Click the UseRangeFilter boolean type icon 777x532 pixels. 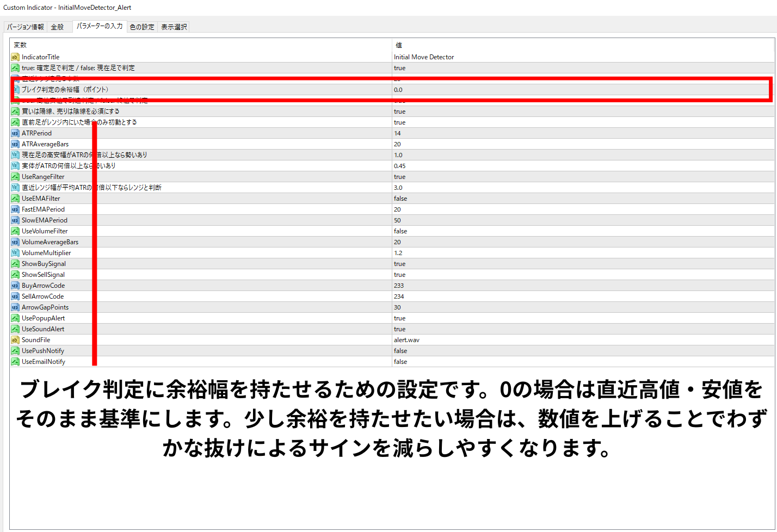[x=15, y=177]
